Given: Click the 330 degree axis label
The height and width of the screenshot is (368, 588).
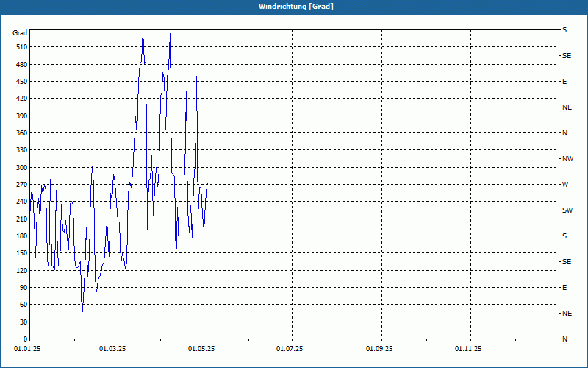Looking at the screenshot, I should (22, 150).
